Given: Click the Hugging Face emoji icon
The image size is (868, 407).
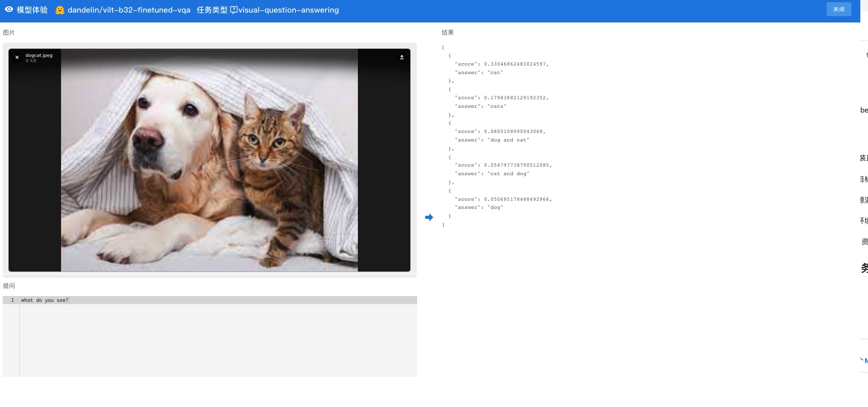Looking at the screenshot, I should (x=60, y=10).
